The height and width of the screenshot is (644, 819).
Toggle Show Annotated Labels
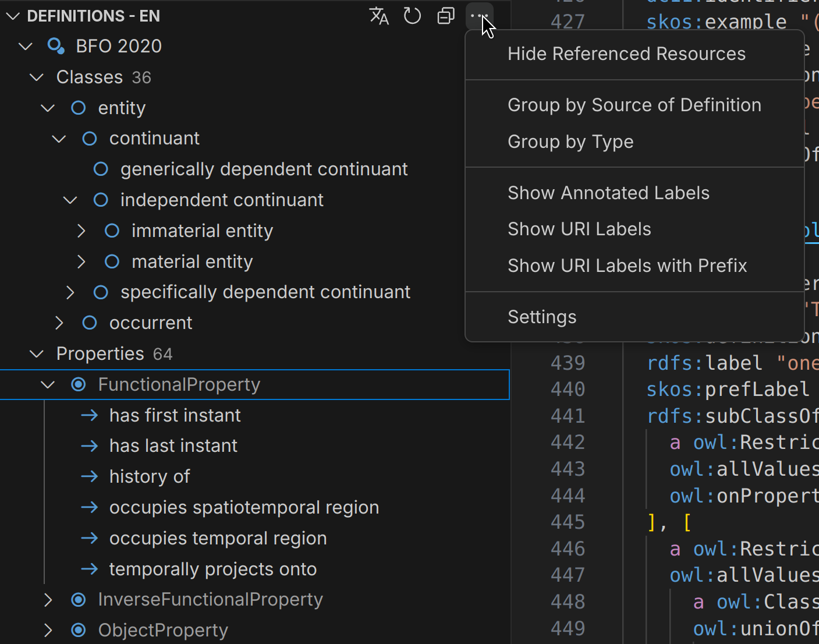(x=608, y=193)
